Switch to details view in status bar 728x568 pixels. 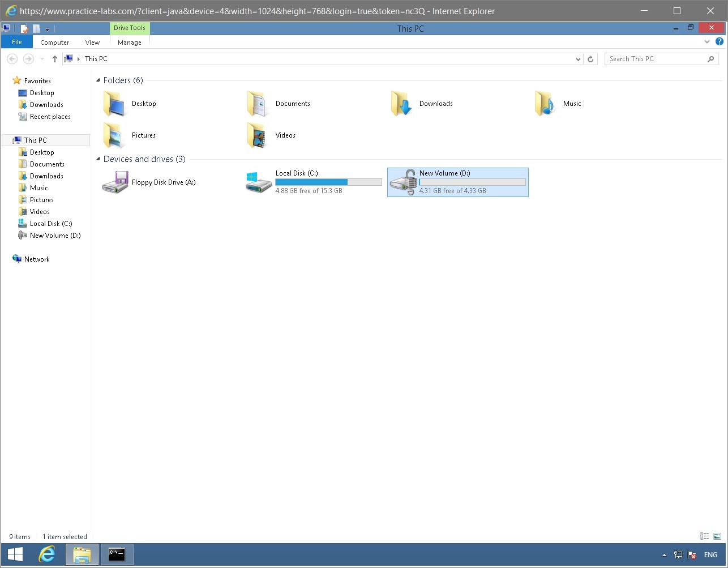click(704, 536)
